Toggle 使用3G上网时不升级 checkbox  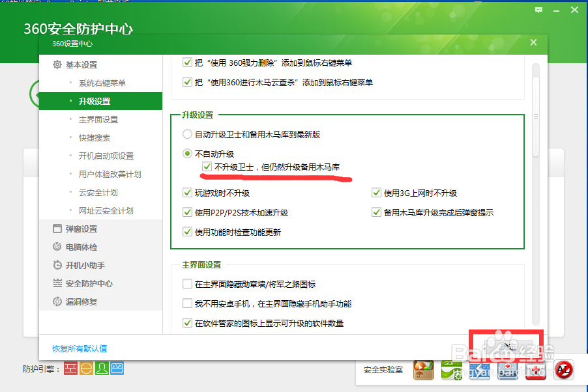pyautogui.click(x=376, y=193)
